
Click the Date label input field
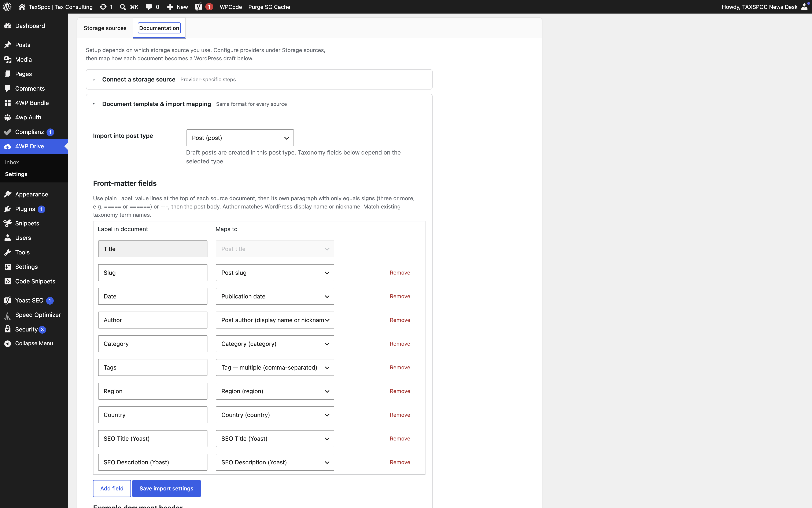point(153,296)
